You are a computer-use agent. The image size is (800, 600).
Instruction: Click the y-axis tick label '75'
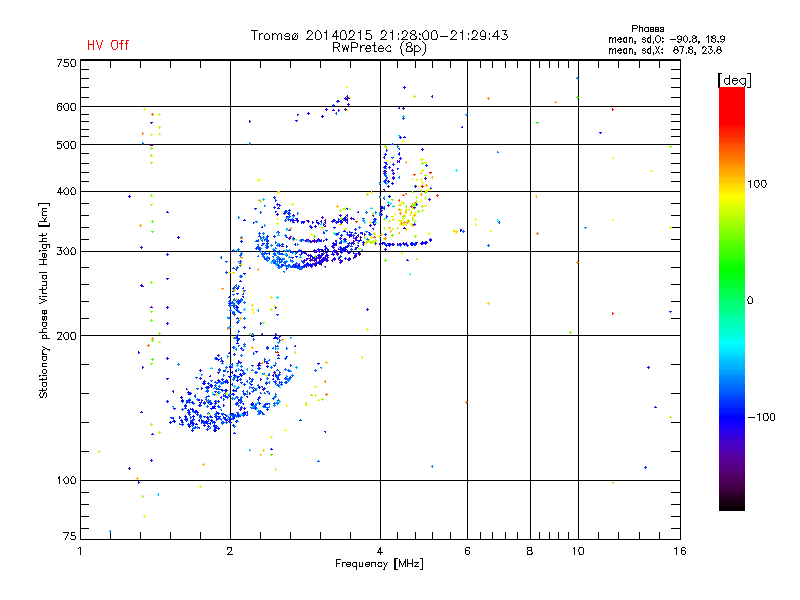click(70, 536)
